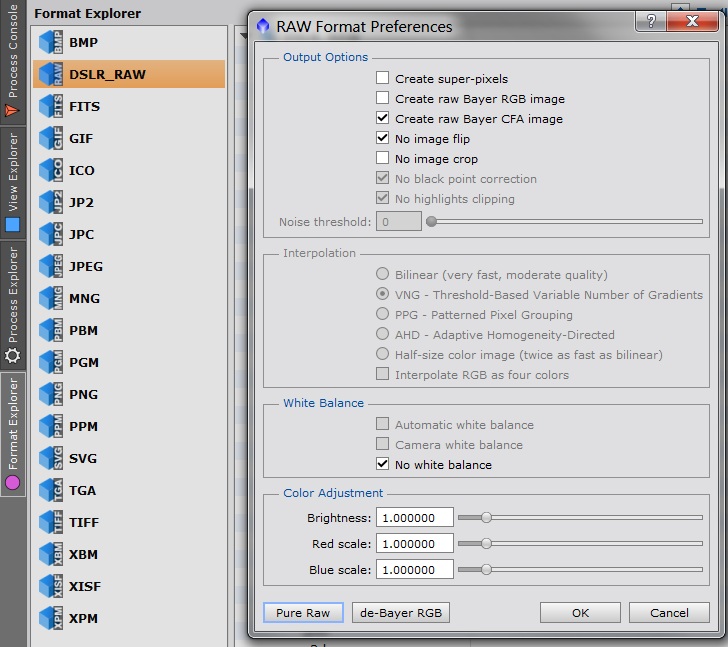The height and width of the screenshot is (647, 728).
Task: Select the TIFF format icon
Action: coord(51,523)
